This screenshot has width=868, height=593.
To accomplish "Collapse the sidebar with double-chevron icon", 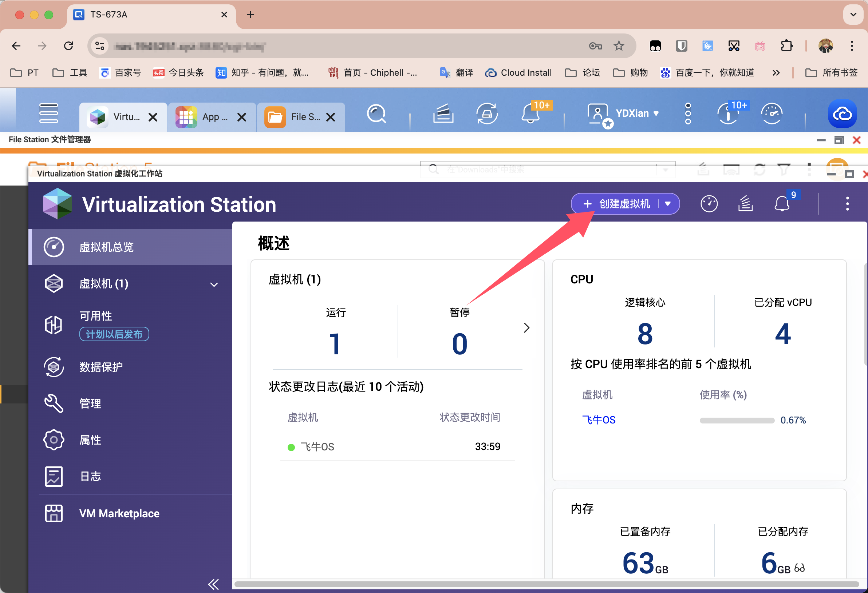I will tap(213, 584).
